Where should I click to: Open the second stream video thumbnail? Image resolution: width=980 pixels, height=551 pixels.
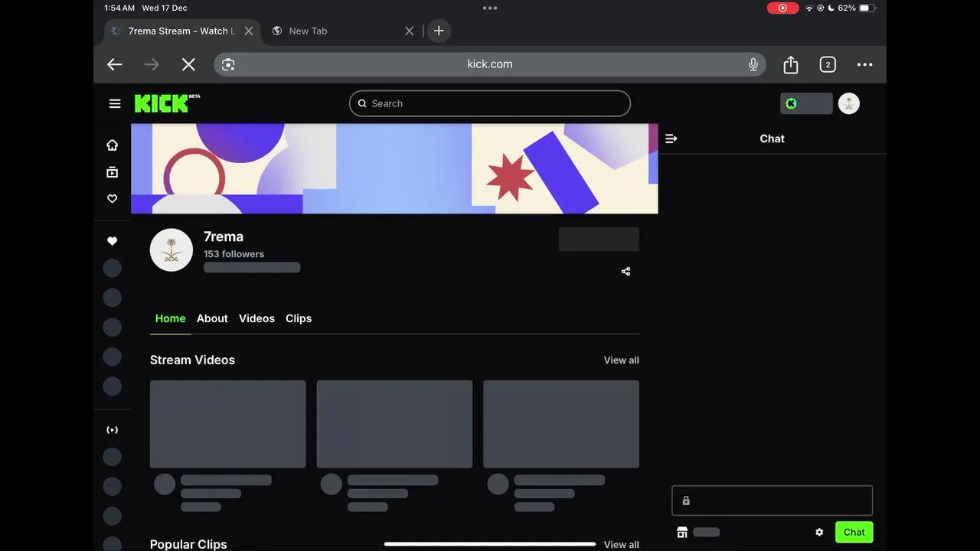(x=394, y=424)
